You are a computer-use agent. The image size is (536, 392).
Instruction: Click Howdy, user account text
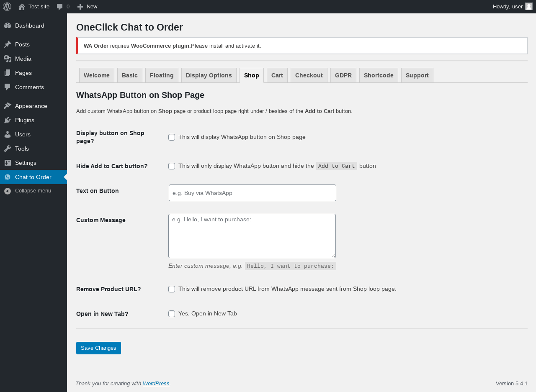(x=508, y=6)
